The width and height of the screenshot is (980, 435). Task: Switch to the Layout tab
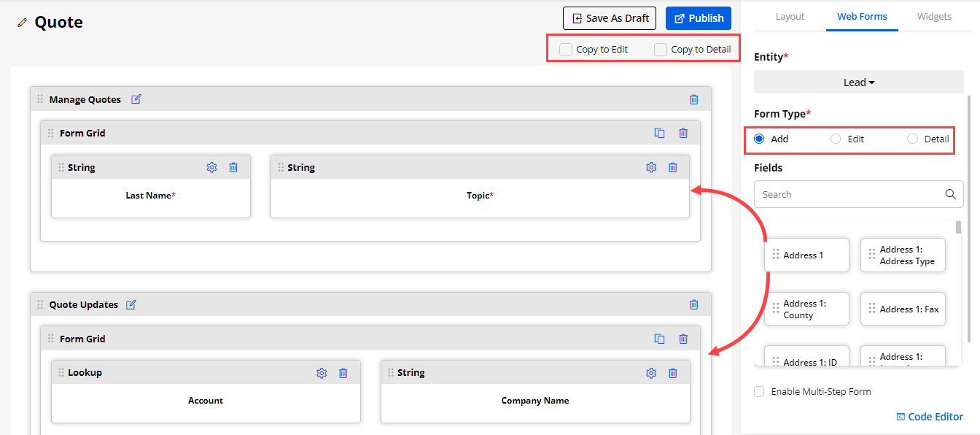pos(790,16)
